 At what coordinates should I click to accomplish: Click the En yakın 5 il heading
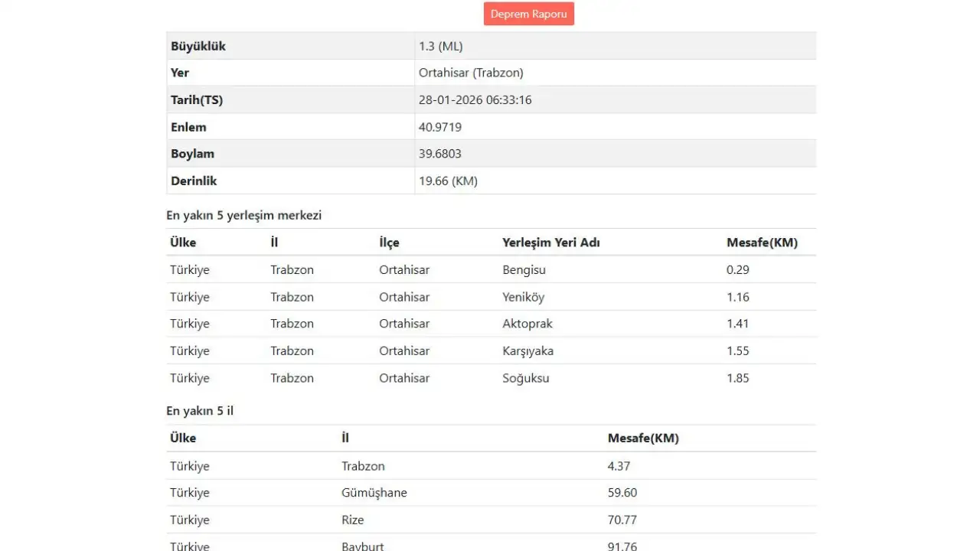click(x=200, y=411)
